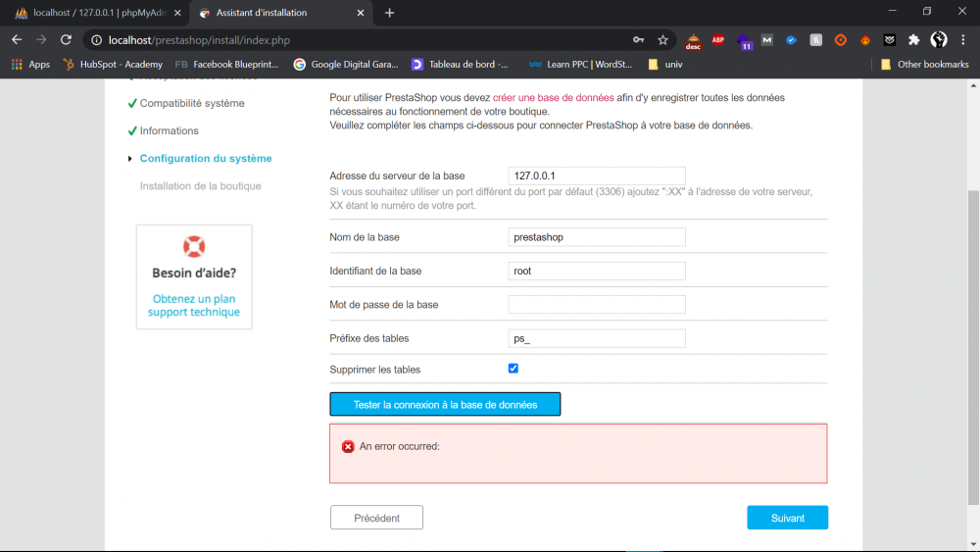The width and height of the screenshot is (980, 552).
Task: Open the Chrome three-dot menu
Action: 962,40
